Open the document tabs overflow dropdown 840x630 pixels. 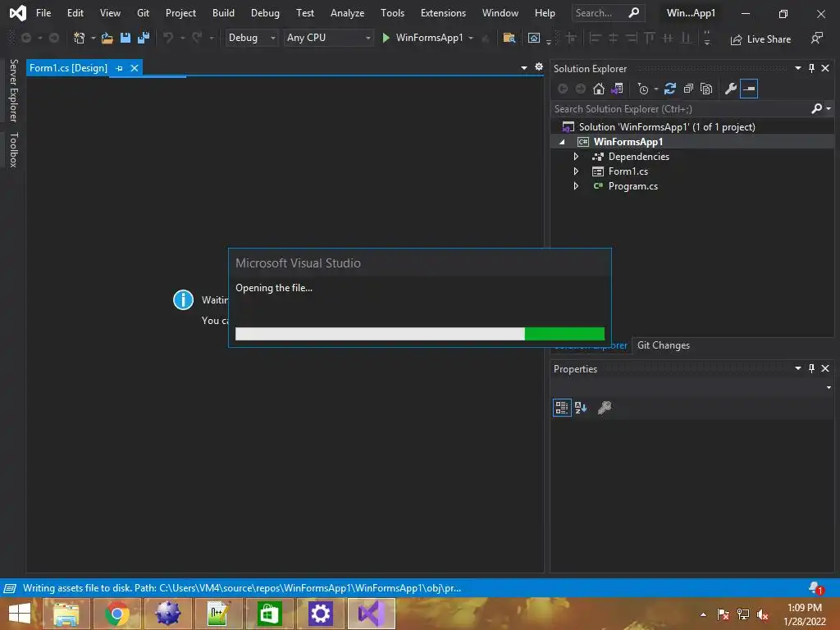[524, 68]
